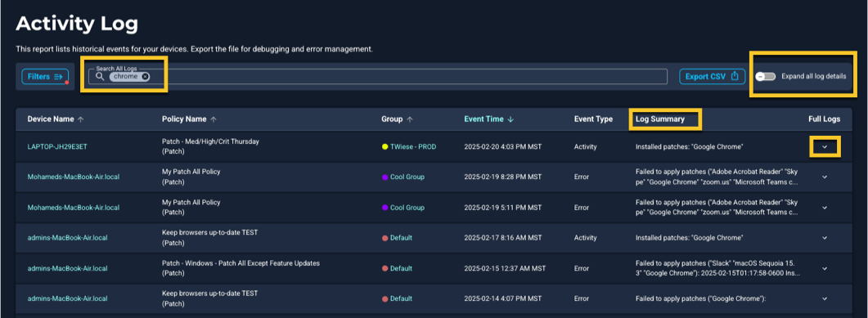868x318 pixels.
Task: Click the search magnifier icon
Action: [x=100, y=76]
